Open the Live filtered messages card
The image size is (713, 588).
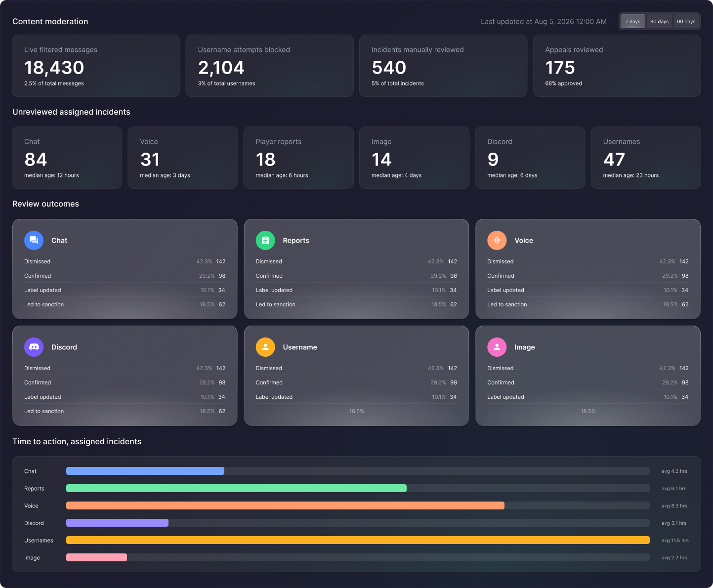[x=96, y=66]
